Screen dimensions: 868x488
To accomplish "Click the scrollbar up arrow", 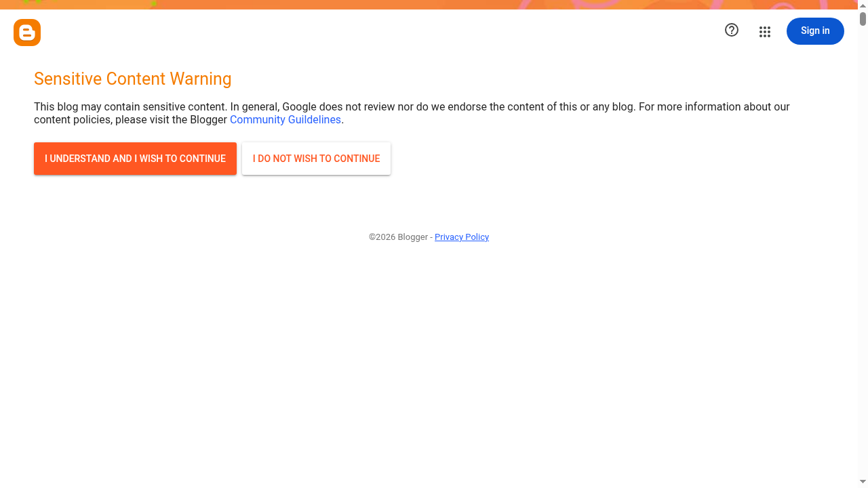I will [863, 5].
